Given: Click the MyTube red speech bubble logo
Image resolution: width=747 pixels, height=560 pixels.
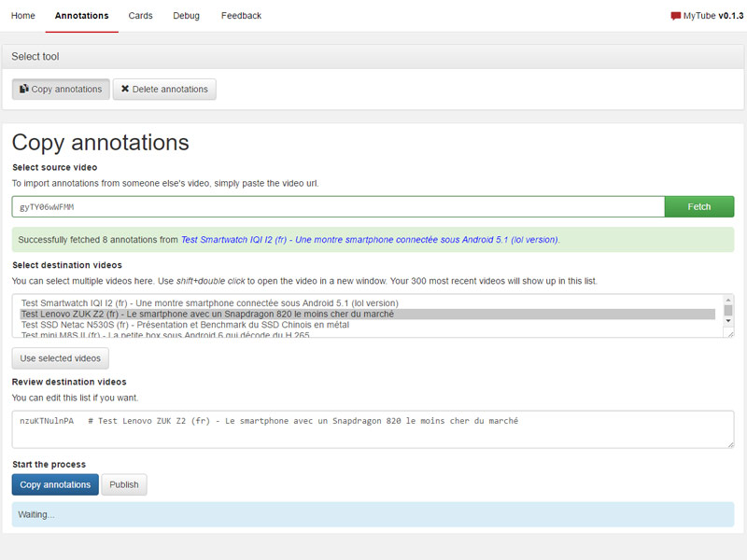Looking at the screenshot, I should click(x=675, y=16).
